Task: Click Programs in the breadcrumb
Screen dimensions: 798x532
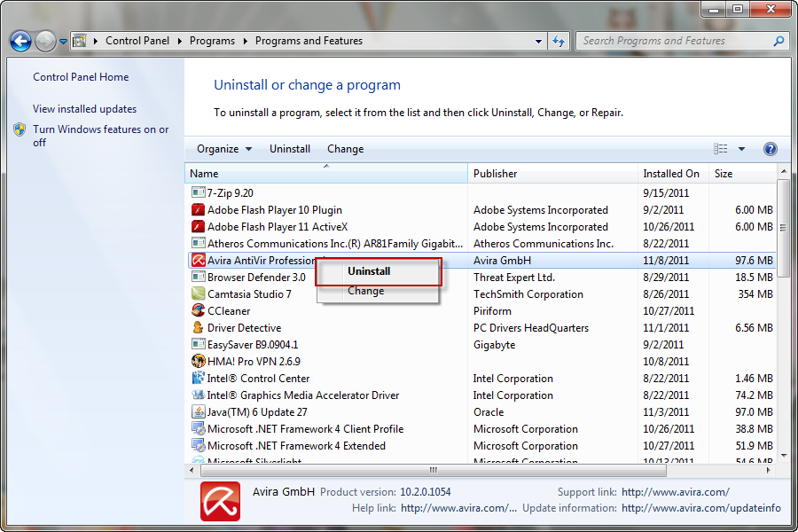Action: pos(212,41)
